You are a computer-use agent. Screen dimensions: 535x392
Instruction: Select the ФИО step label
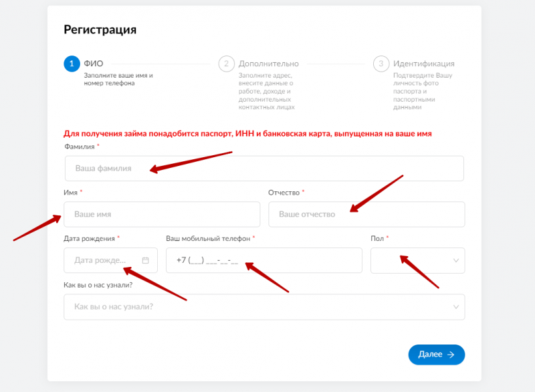point(94,64)
